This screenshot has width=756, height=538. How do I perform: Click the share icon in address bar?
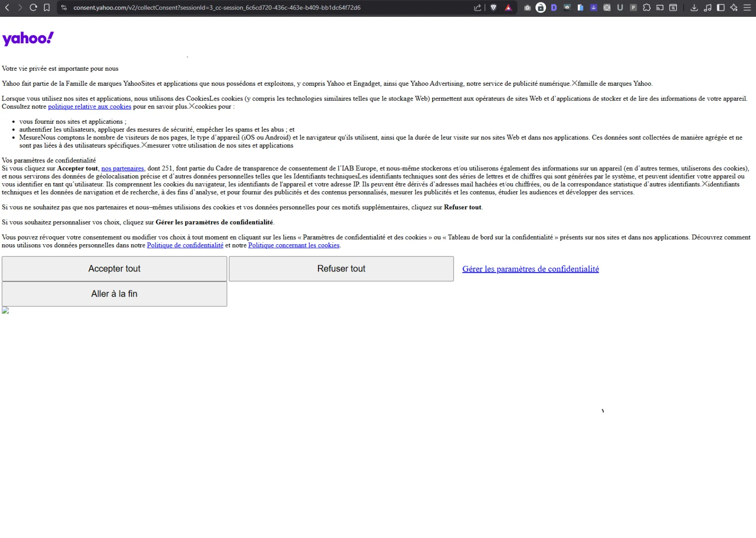[x=478, y=8]
